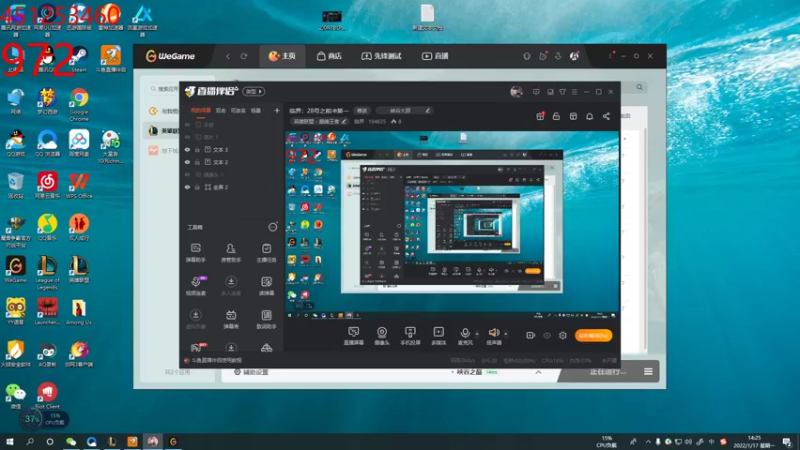Open the gift box icon with red badge
Image resolution: width=800 pixels, height=450 pixels.
pyautogui.click(x=540, y=116)
